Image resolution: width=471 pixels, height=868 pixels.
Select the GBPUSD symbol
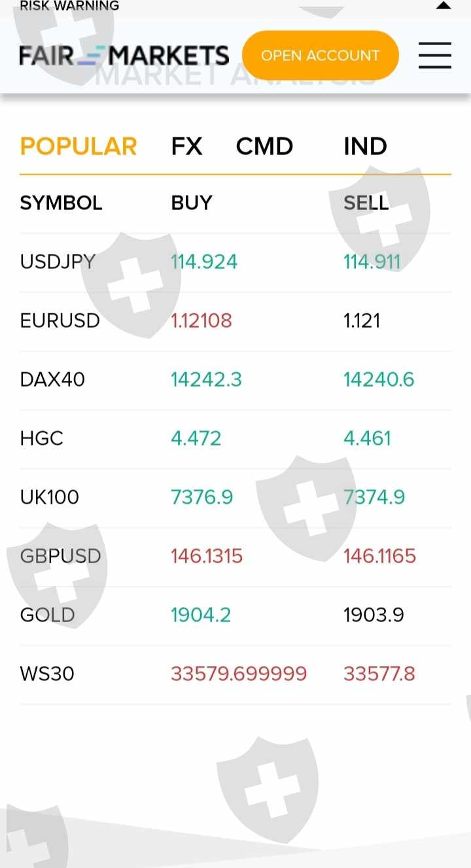coord(61,557)
